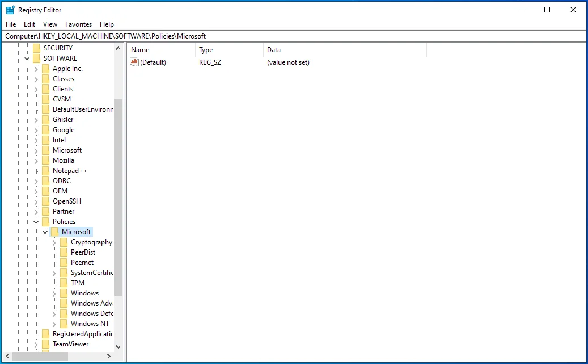Click the (Default) string value ab icon
The width and height of the screenshot is (588, 364).
pos(134,62)
